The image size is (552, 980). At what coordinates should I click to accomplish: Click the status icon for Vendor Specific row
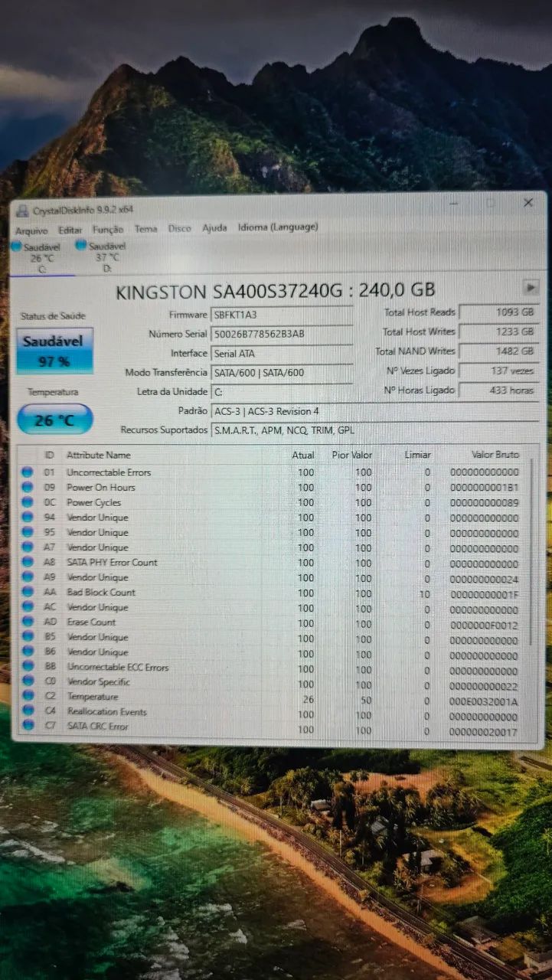pos(28,681)
